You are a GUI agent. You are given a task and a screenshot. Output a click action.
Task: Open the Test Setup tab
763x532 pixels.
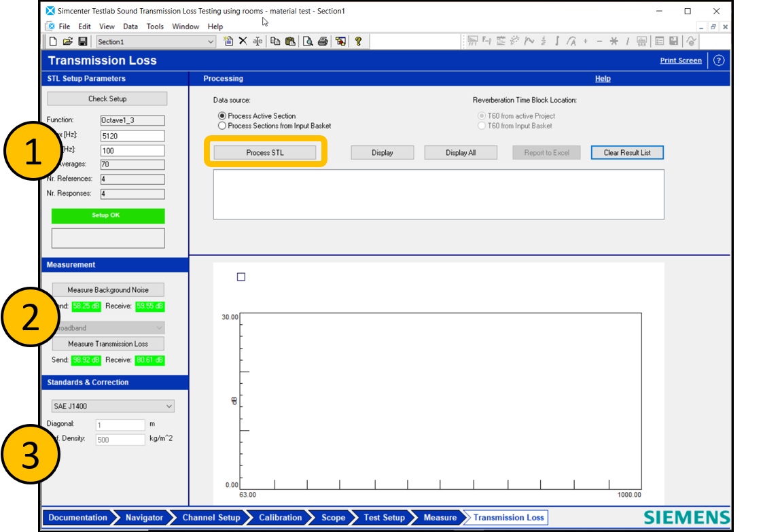click(x=385, y=518)
